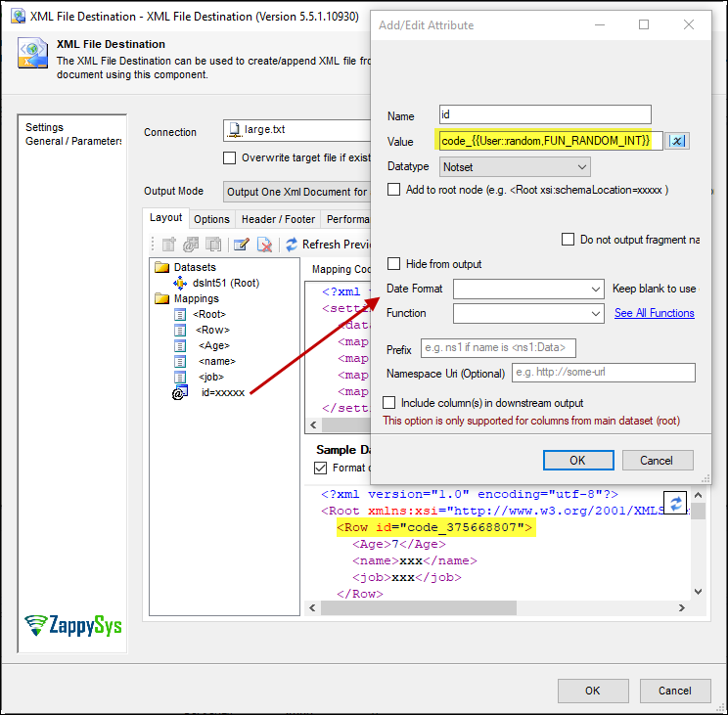Click the mapping code left scroll arrow

click(x=313, y=425)
